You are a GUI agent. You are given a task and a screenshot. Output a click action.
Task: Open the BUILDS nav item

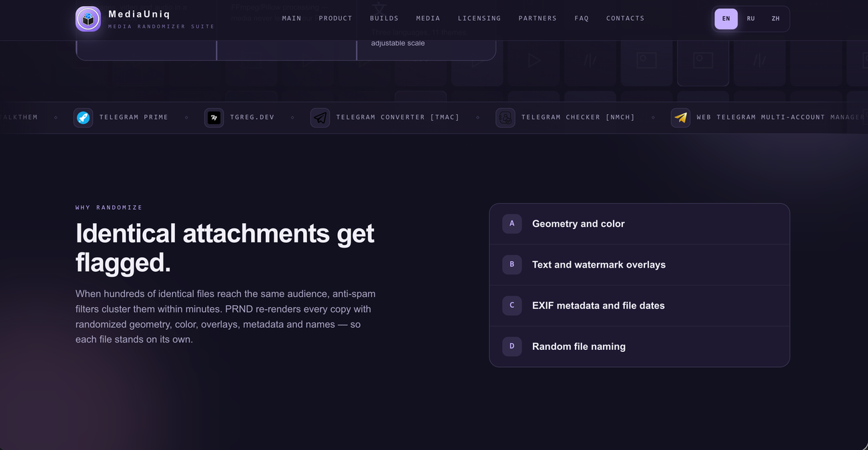[x=385, y=19]
